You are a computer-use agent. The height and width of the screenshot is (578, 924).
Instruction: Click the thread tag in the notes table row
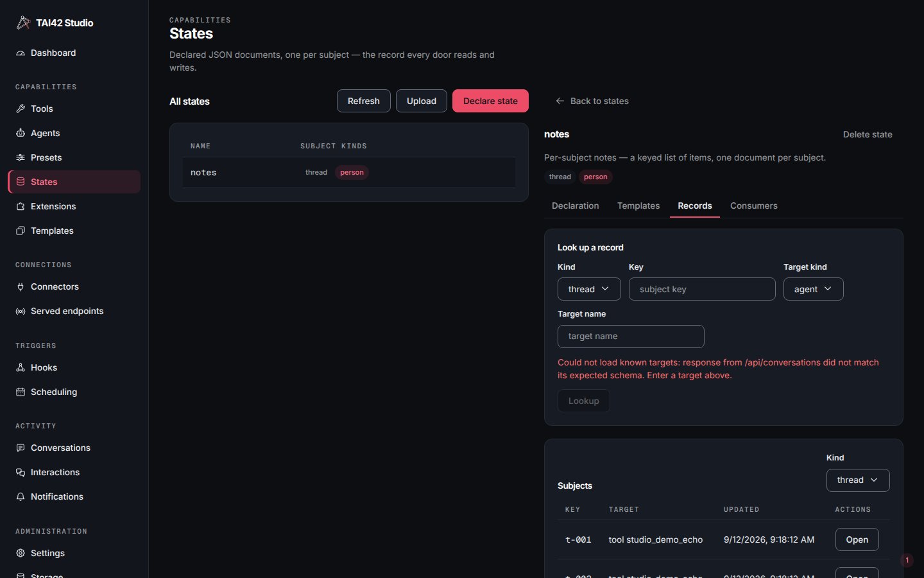(x=316, y=173)
